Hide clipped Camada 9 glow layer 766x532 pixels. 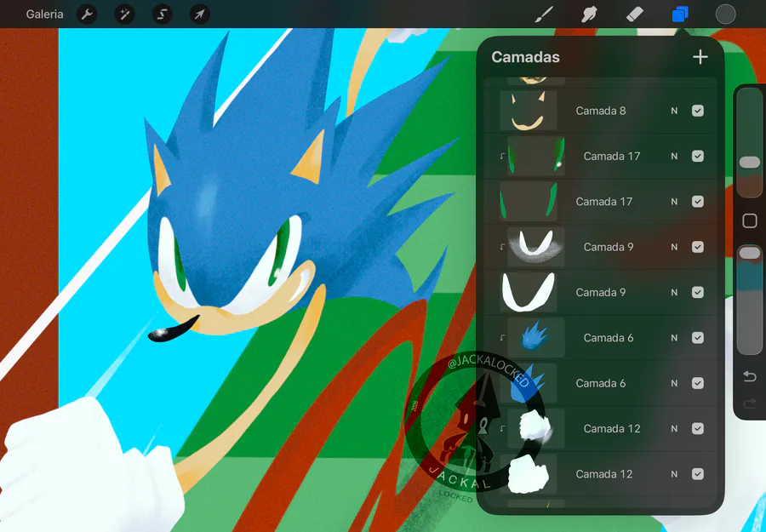tap(698, 247)
